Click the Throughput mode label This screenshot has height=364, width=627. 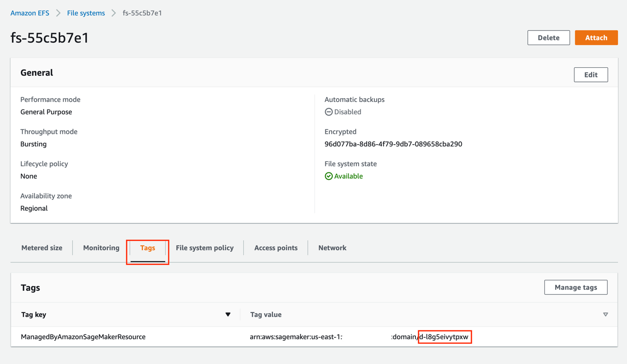[x=49, y=131]
